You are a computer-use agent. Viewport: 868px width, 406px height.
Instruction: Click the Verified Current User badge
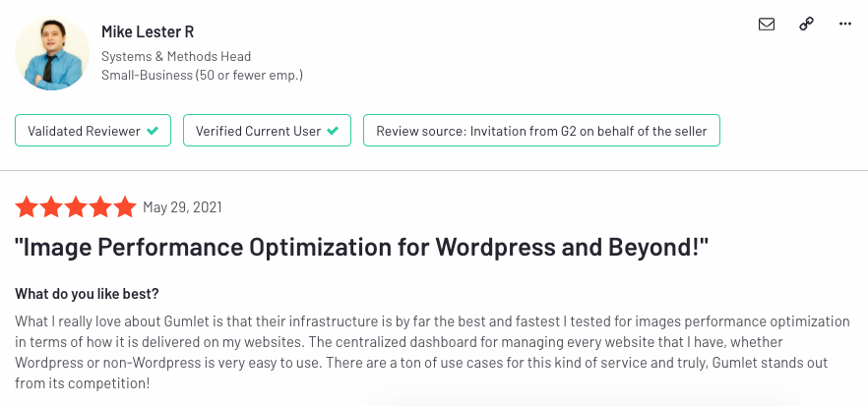[x=267, y=131]
